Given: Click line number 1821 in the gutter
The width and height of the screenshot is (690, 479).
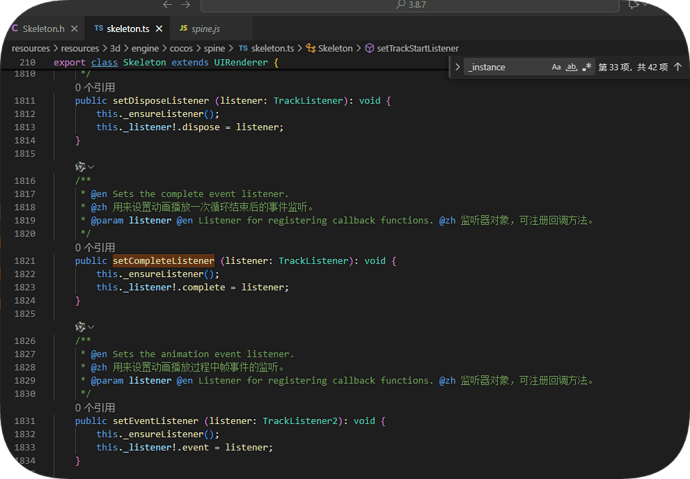Looking at the screenshot, I should click(25, 261).
